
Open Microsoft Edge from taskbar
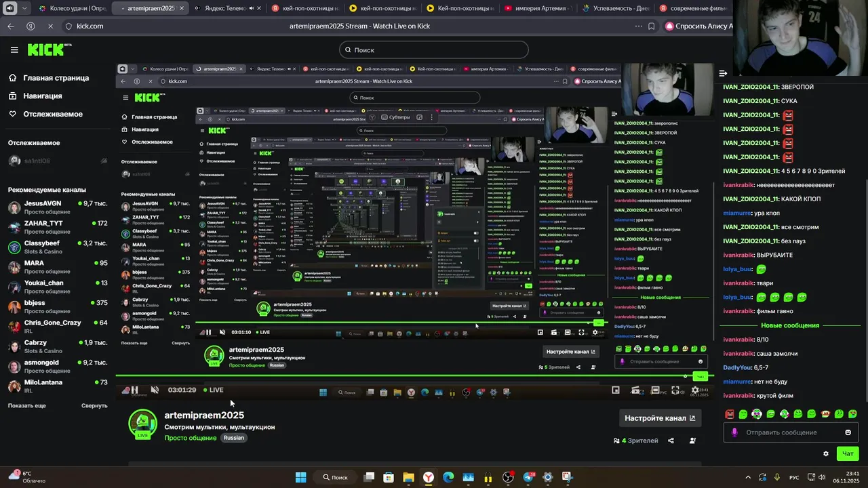pyautogui.click(x=448, y=477)
